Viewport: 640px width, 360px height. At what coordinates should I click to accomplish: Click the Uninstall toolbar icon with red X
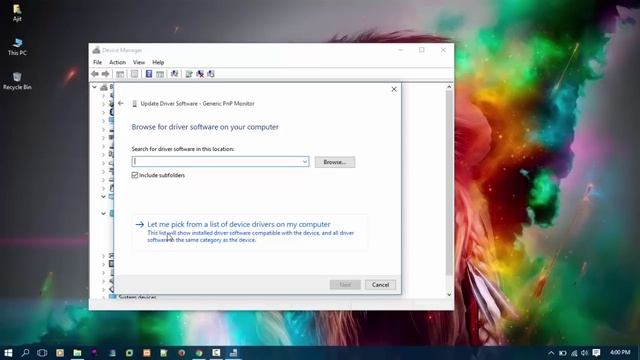point(200,74)
